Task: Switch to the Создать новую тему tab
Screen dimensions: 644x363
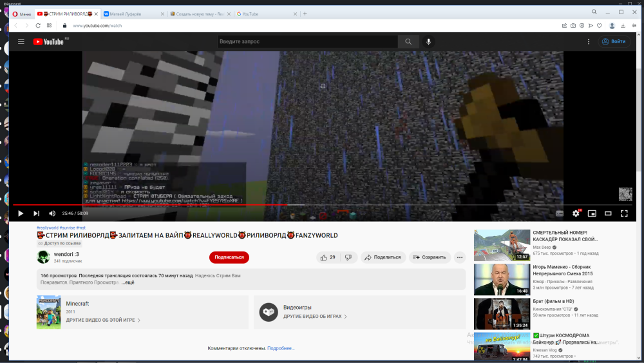Action: pyautogui.click(x=200, y=14)
